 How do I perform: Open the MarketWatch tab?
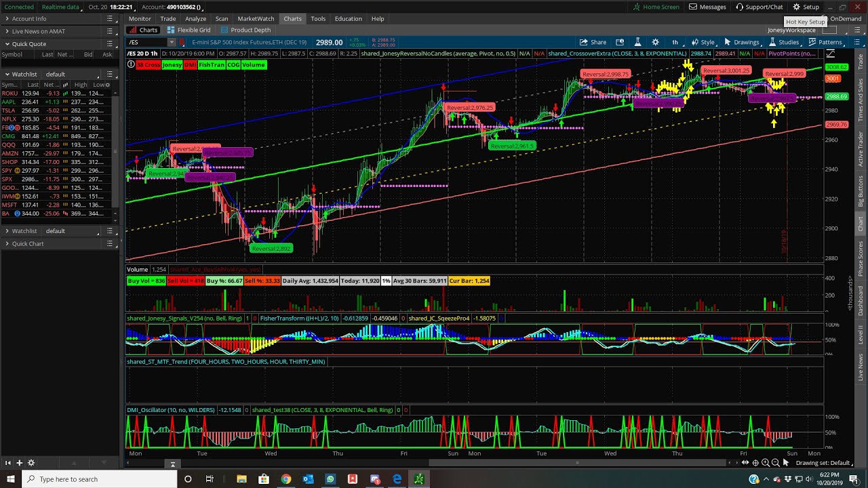(256, 18)
